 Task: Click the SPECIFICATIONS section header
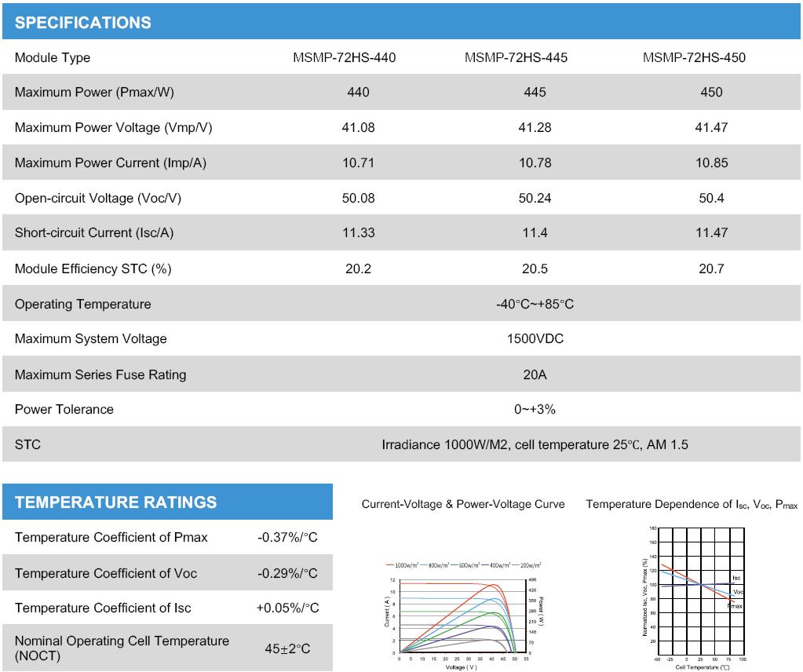click(83, 22)
